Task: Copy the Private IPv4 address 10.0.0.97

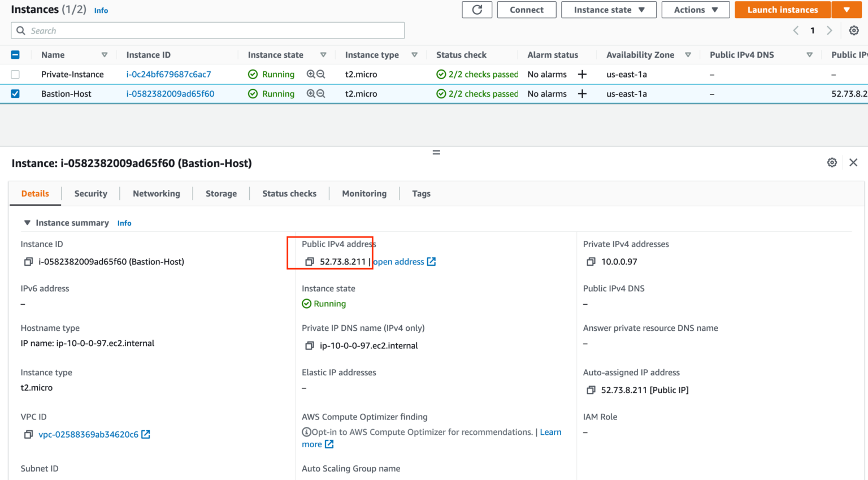Action: pyautogui.click(x=591, y=261)
